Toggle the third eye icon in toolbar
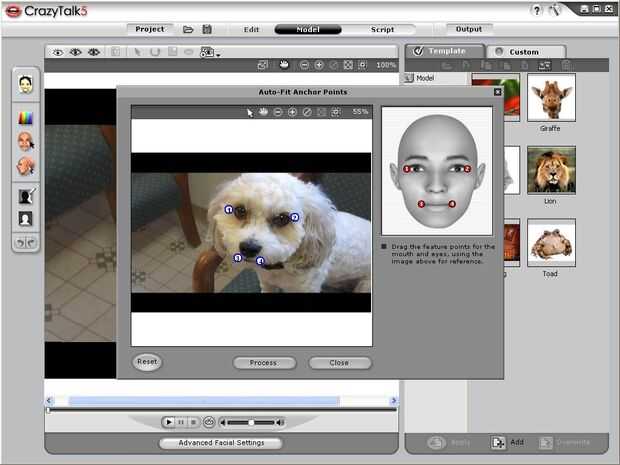This screenshot has width=620, height=465. [x=93, y=51]
